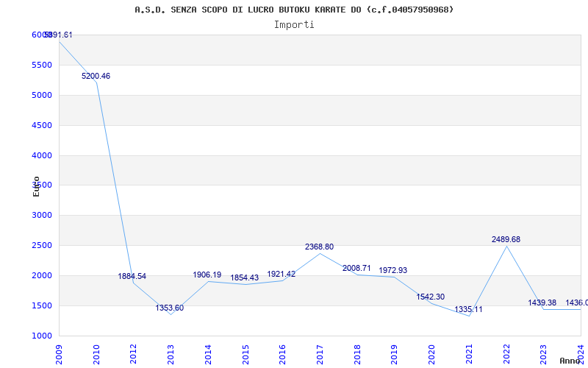Select the 2368.80 data label

click(x=319, y=247)
